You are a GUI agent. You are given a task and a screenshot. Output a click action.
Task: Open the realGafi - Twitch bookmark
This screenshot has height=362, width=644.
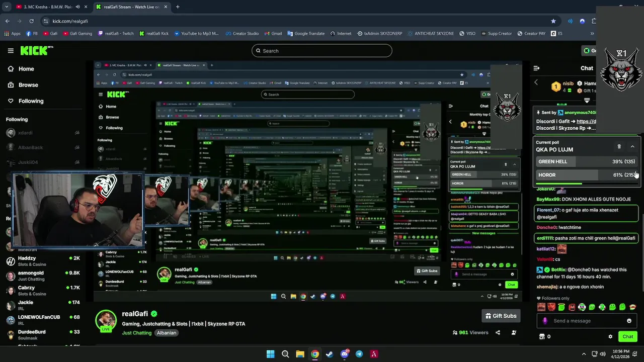(x=116, y=34)
